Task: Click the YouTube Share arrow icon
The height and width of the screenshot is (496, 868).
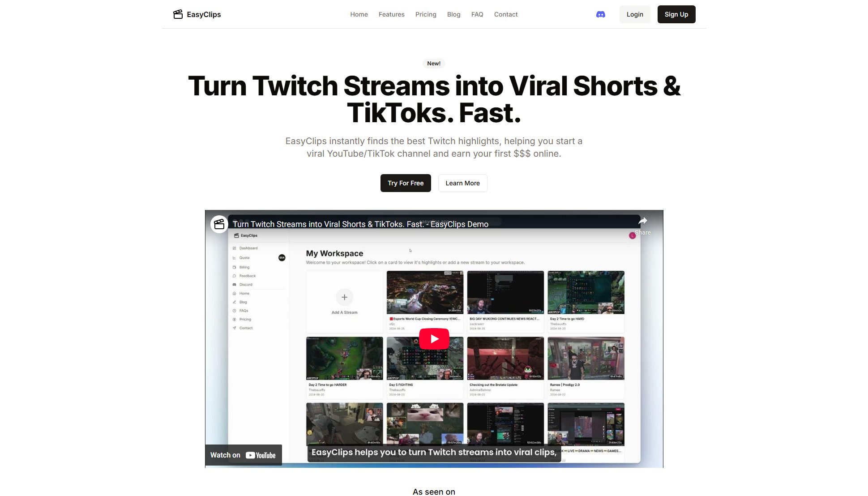Action: point(642,221)
